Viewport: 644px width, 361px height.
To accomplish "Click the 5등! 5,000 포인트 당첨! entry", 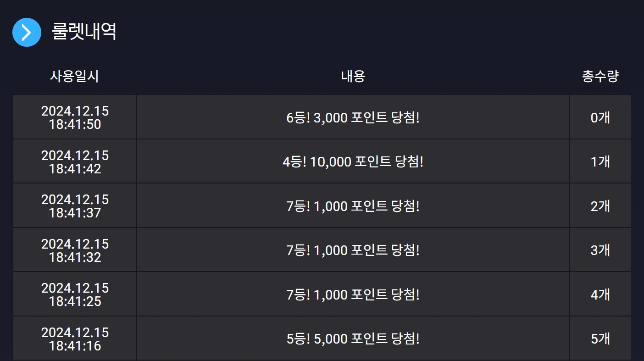I will pyautogui.click(x=353, y=339).
